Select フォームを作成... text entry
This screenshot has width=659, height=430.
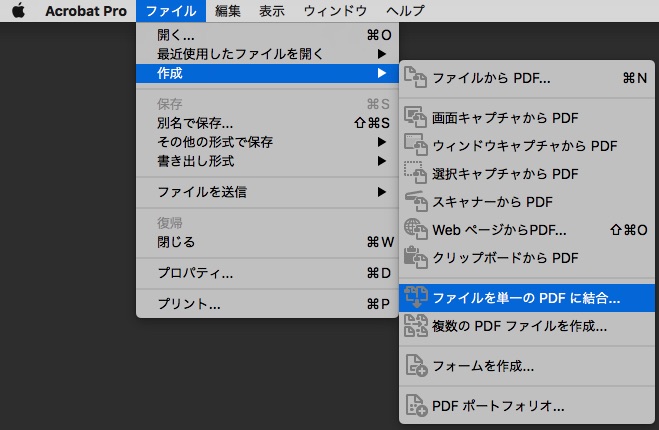[x=483, y=366]
